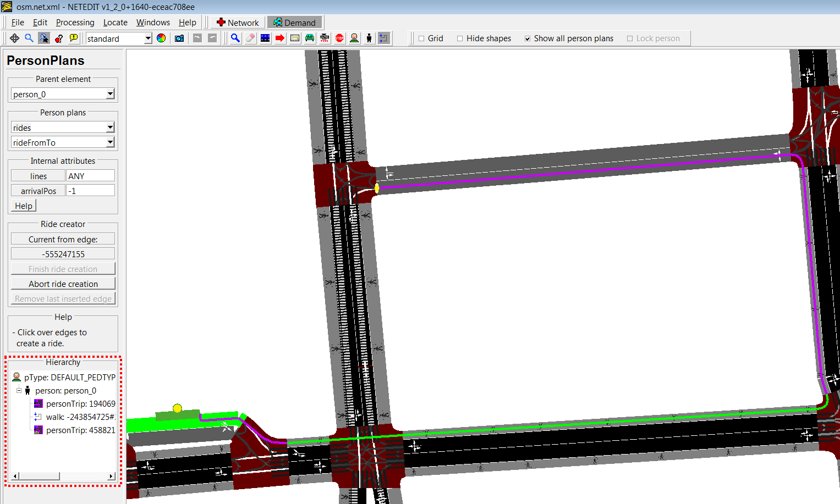Click the recenter view icon
The width and height of the screenshot is (840, 504).
[14, 38]
